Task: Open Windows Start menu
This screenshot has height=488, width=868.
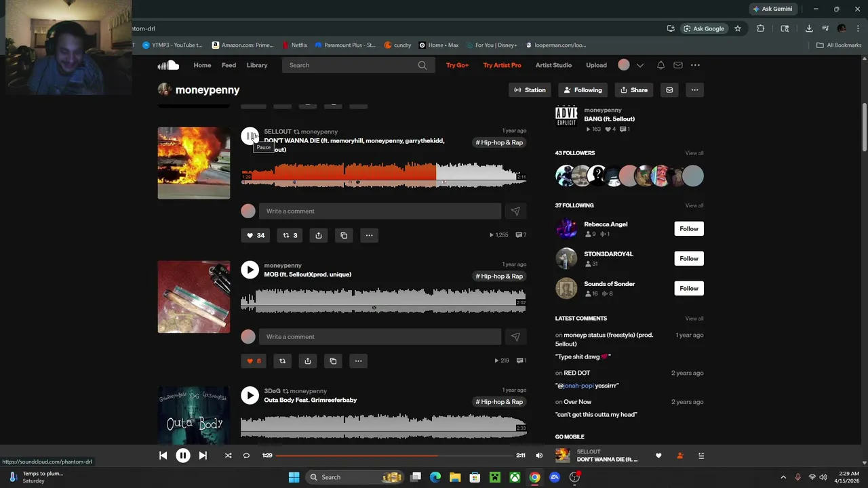Action: tap(294, 477)
